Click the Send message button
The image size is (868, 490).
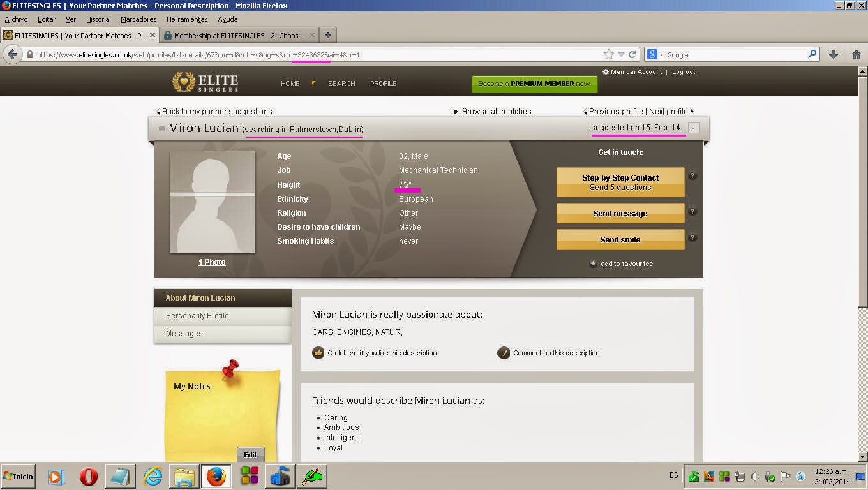point(620,213)
